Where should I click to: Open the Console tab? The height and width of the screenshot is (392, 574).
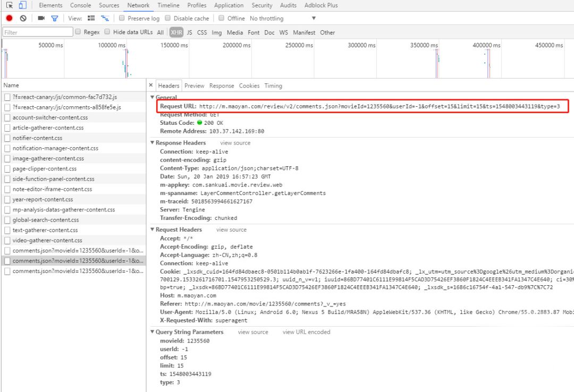[81, 5]
